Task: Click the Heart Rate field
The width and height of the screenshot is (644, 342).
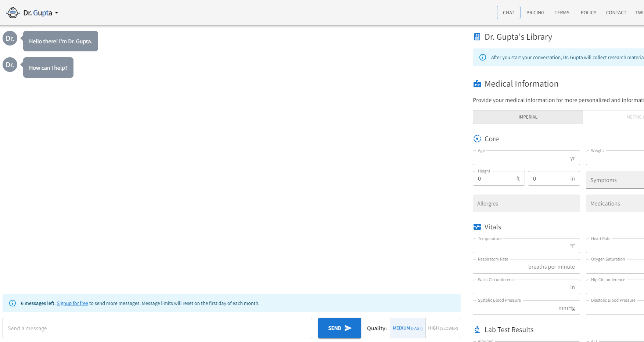Action: click(x=615, y=246)
